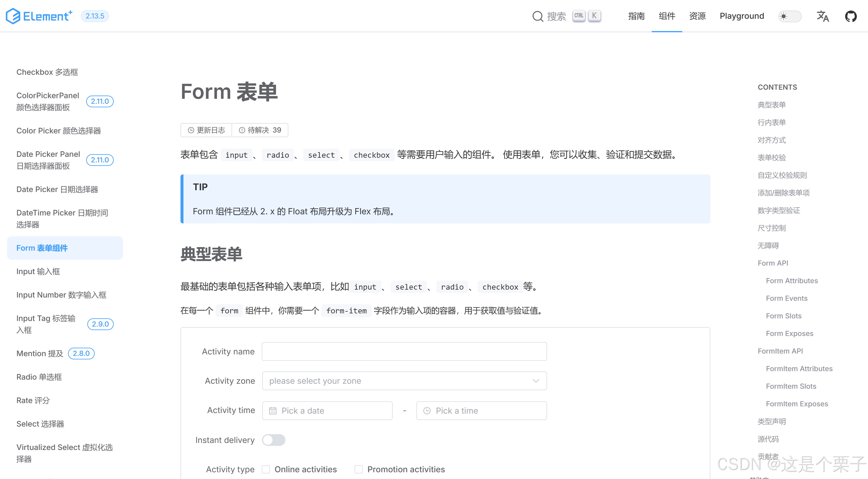Click the calendar icon in Pick a date

click(273, 411)
